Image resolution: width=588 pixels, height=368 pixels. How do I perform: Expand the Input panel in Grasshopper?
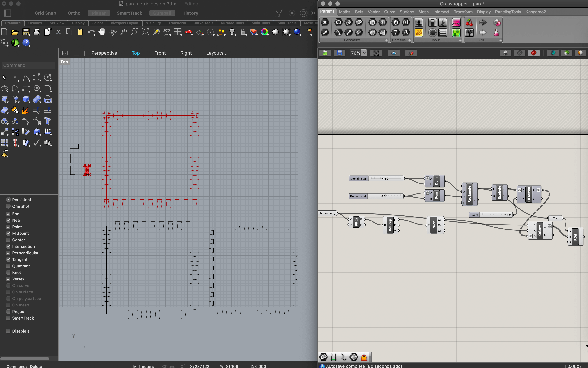tap(460, 40)
